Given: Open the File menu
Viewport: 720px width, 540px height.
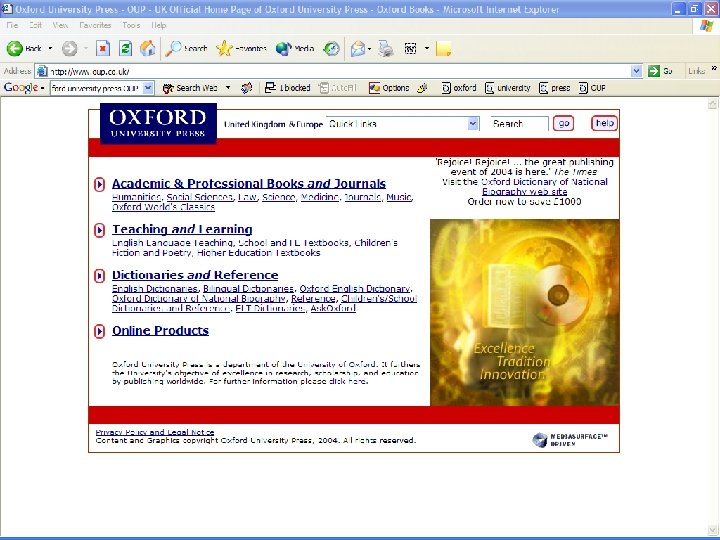Looking at the screenshot, I should tap(12, 25).
